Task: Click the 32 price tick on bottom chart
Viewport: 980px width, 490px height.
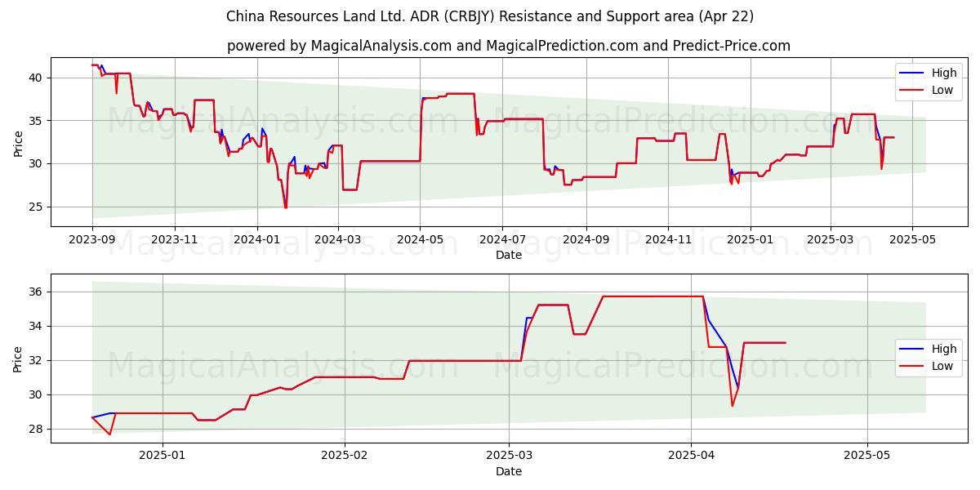Action: [x=38, y=360]
